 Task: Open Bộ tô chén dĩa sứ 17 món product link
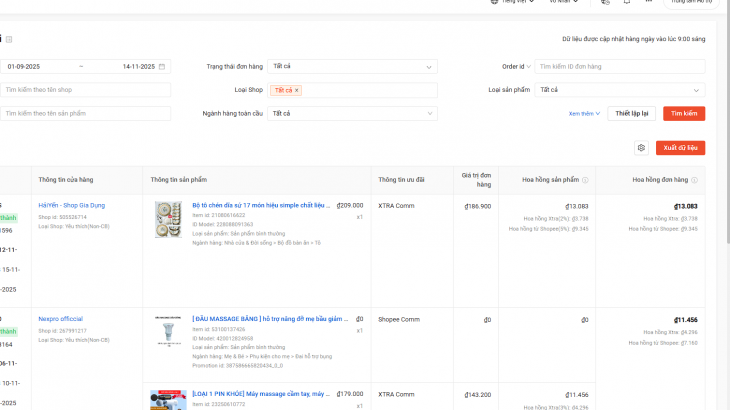tap(261, 205)
